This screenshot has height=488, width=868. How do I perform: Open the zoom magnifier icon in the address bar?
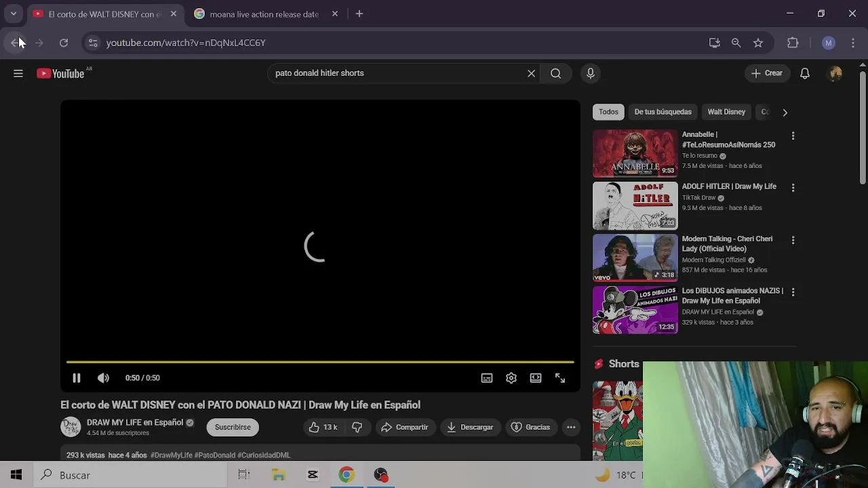[736, 43]
